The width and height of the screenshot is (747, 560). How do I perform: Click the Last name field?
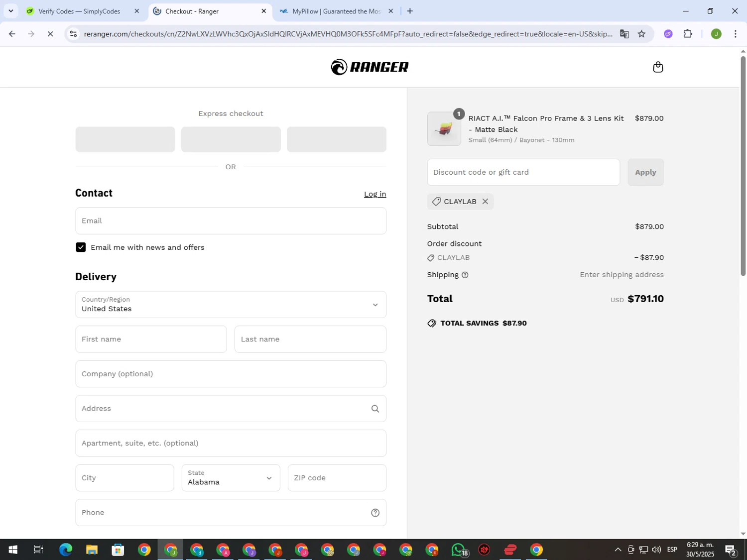click(310, 339)
